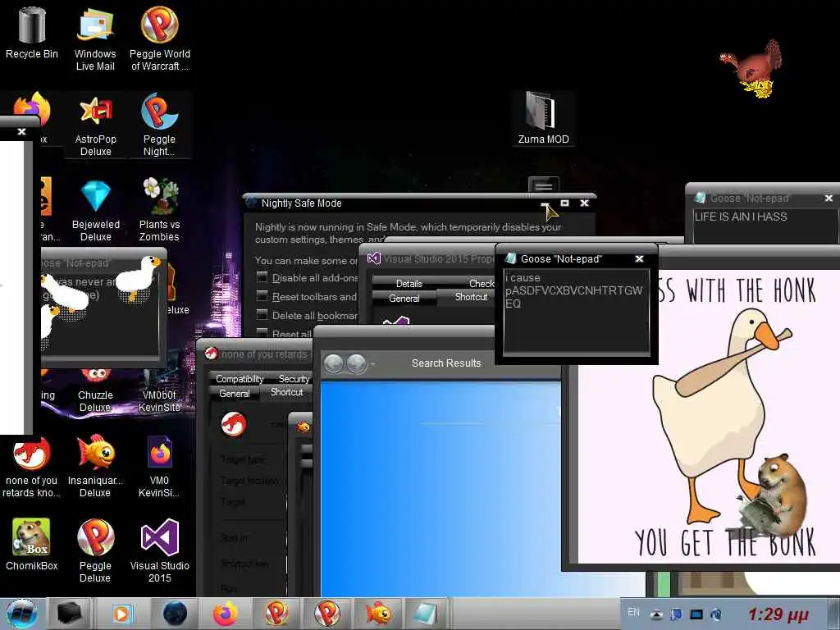The height and width of the screenshot is (630, 840).
Task: Activate the Notepad taskbar button
Action: click(x=426, y=614)
